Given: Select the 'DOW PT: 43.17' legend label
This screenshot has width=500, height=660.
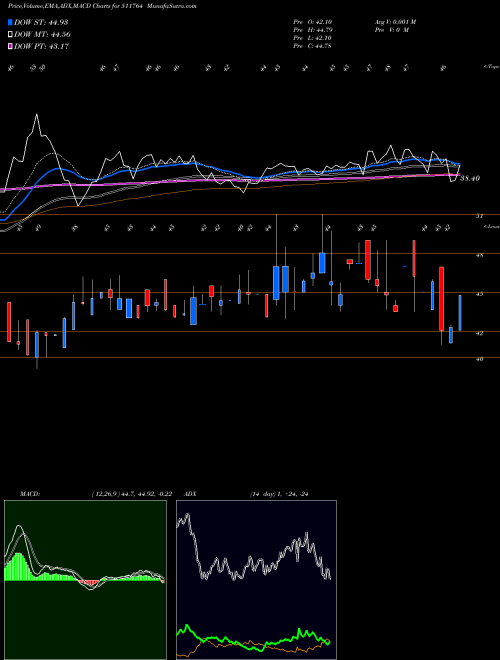Looking at the screenshot, I should [41, 46].
